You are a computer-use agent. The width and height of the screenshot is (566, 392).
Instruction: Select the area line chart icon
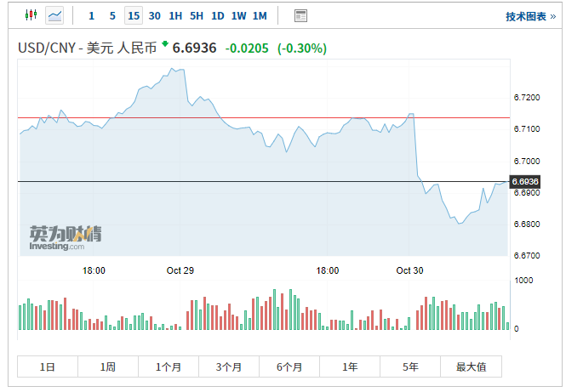point(54,15)
